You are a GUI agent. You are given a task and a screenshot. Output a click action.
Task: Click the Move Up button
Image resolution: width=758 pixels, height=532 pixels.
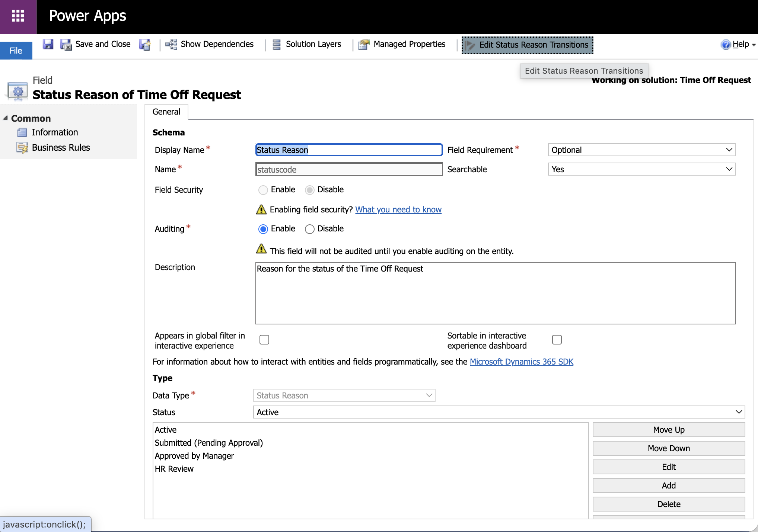pos(669,430)
